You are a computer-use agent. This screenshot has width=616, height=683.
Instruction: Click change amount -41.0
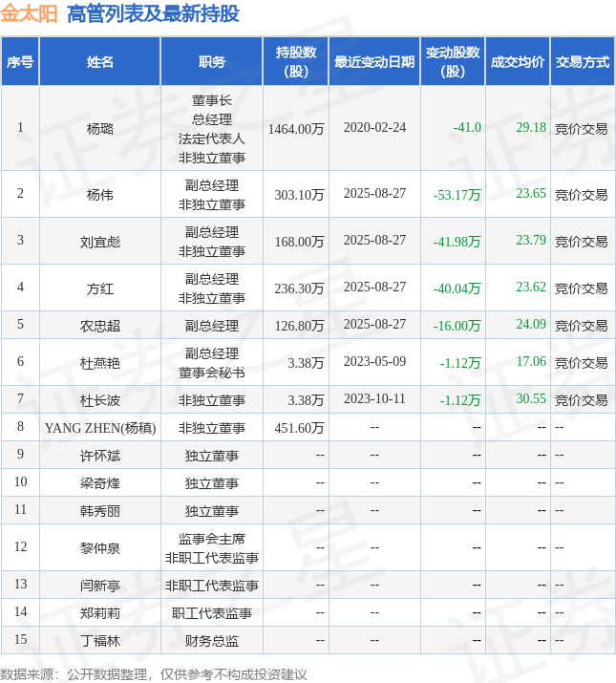(x=467, y=127)
